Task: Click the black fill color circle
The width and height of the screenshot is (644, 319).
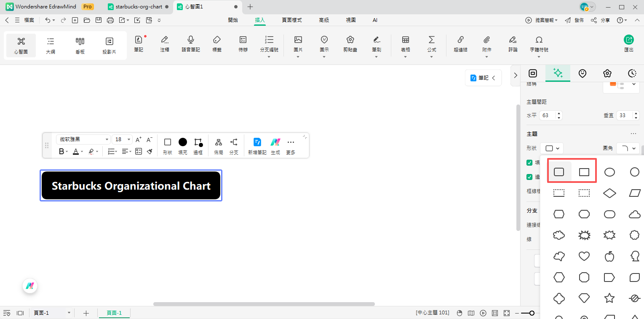Action: pos(183,142)
